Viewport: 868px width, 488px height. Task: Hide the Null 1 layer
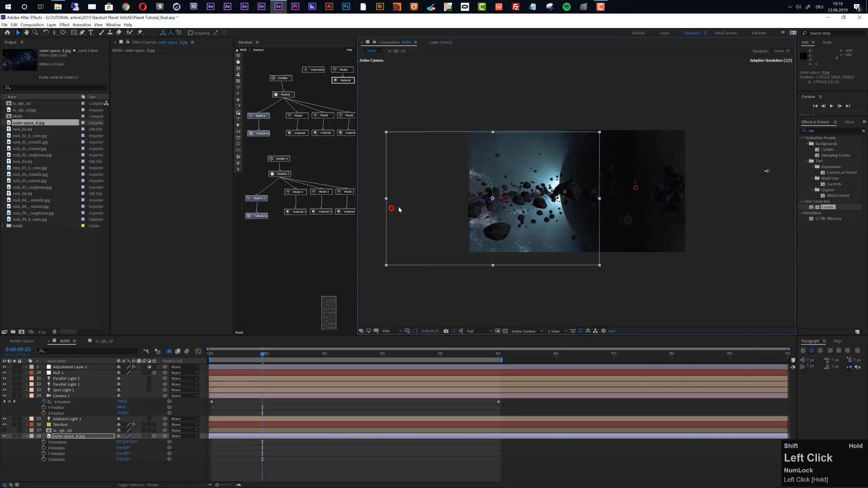[x=5, y=373]
